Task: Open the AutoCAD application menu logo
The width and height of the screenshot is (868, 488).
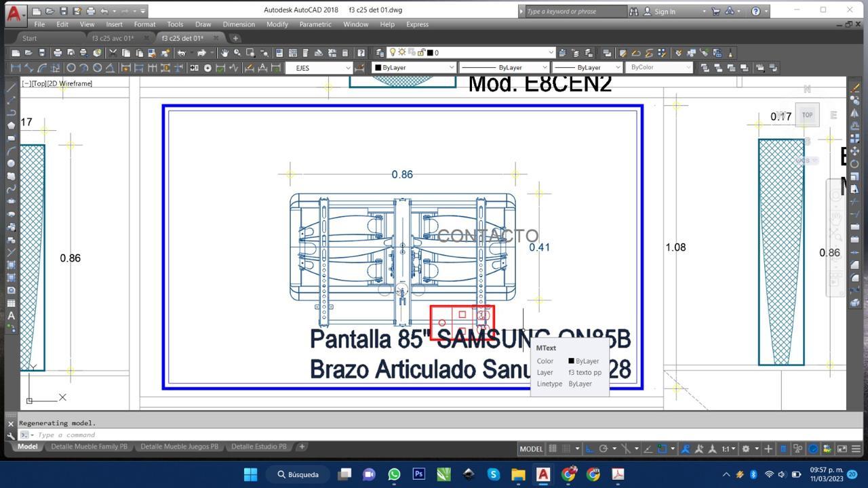Action: 13,12
